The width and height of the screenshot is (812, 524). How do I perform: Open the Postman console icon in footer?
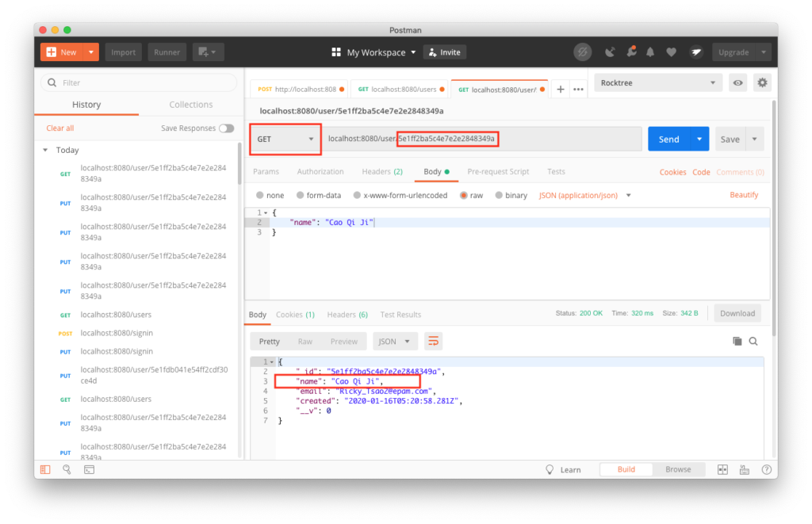tap(89, 469)
